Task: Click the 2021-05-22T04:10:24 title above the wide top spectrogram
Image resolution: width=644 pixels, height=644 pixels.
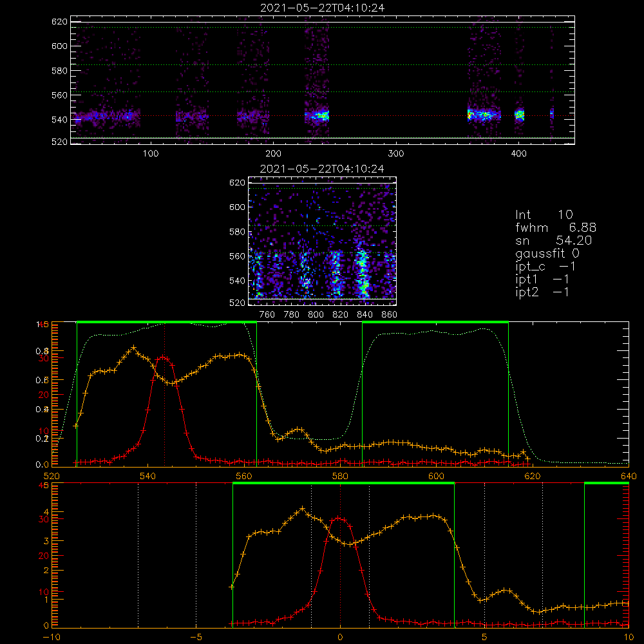Action: click(323, 8)
